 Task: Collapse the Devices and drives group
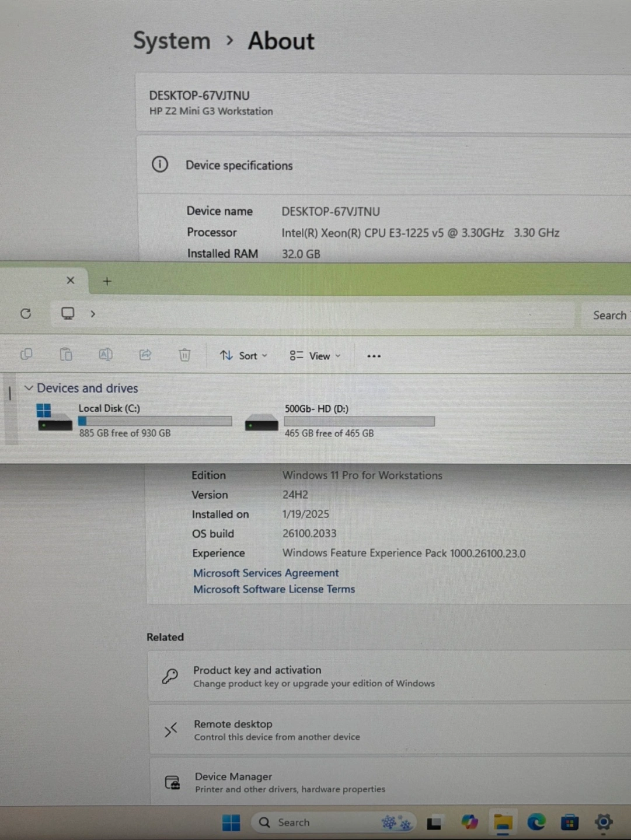coord(29,388)
